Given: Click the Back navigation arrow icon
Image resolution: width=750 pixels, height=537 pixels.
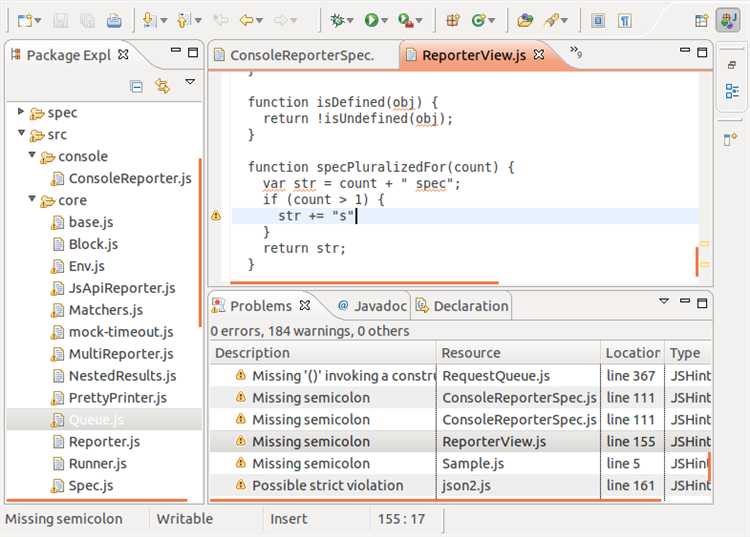Looking at the screenshot, I should 246,20.
